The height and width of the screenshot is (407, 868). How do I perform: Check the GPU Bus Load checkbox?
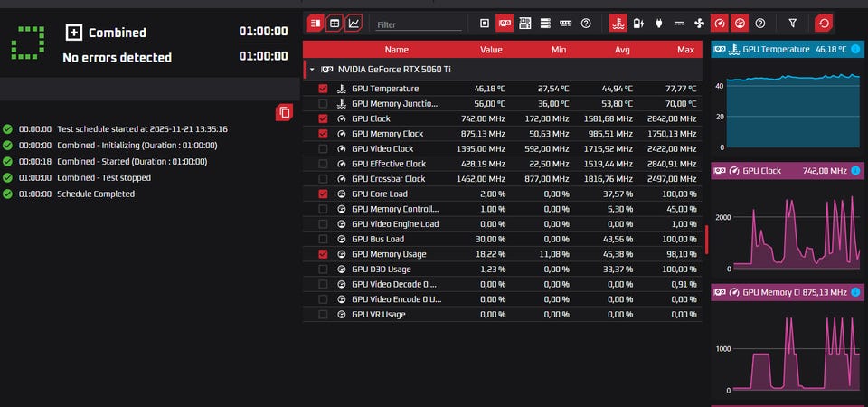tap(323, 239)
